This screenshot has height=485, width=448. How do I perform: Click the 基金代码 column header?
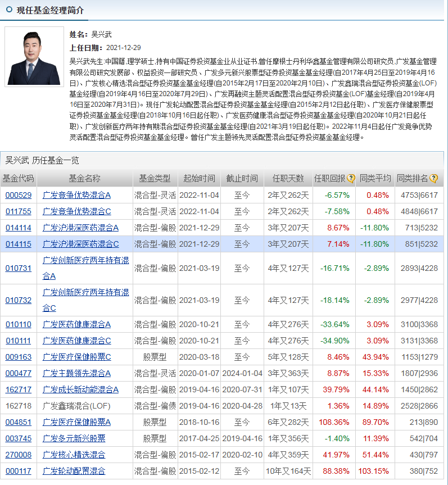click(18, 179)
